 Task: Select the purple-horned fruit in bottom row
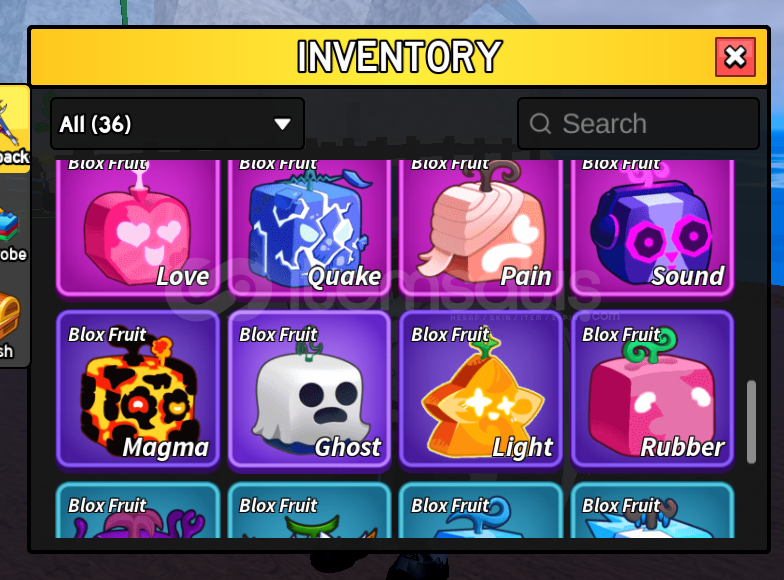coord(138,510)
